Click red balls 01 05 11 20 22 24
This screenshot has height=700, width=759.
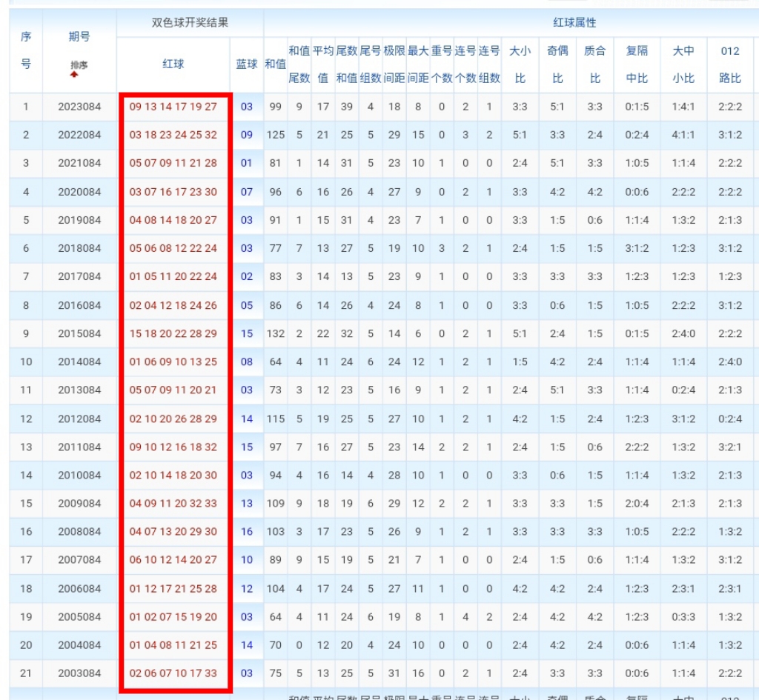point(173,276)
